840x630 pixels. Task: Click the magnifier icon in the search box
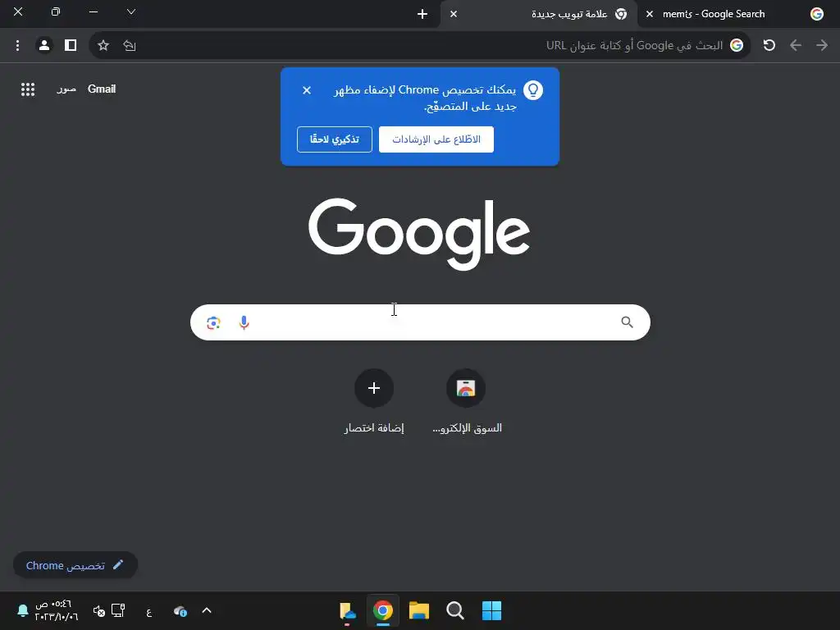[627, 322]
